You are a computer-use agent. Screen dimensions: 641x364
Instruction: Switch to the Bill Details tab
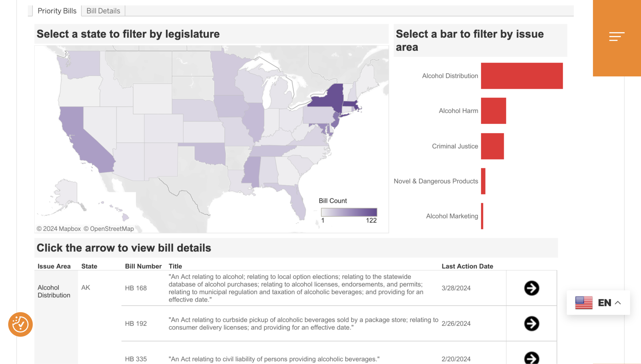tap(103, 11)
